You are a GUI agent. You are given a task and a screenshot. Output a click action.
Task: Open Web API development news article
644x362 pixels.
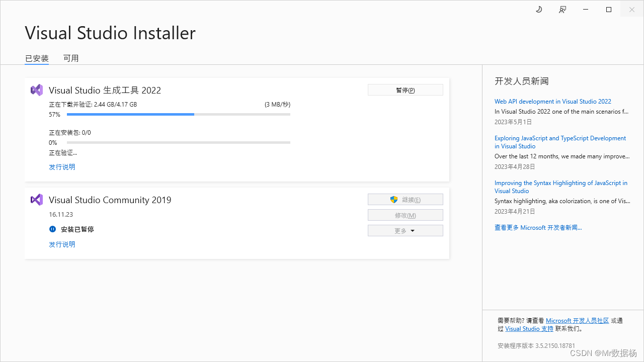coord(552,101)
